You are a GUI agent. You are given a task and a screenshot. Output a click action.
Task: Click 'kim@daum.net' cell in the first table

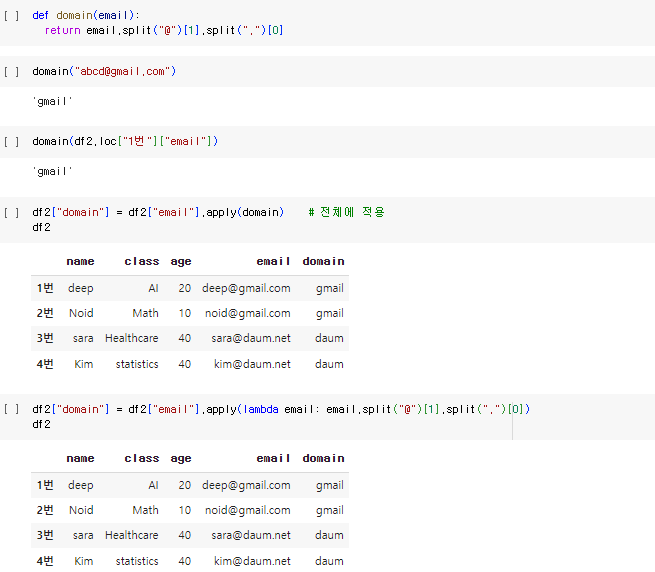[252, 364]
